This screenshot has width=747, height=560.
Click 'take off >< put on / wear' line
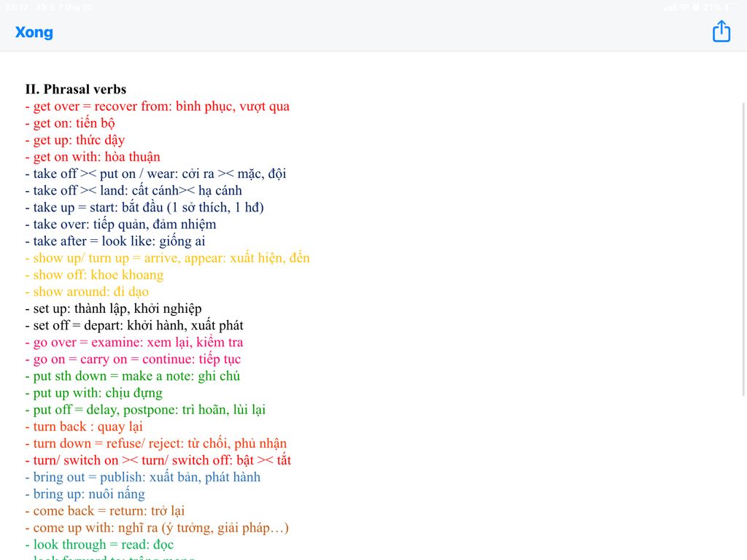click(x=156, y=174)
